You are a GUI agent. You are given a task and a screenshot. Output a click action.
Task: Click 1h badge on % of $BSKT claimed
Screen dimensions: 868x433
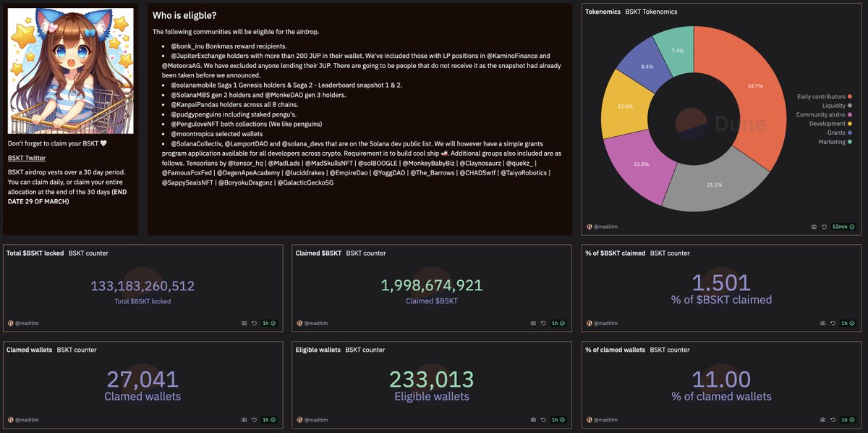pyautogui.click(x=848, y=323)
